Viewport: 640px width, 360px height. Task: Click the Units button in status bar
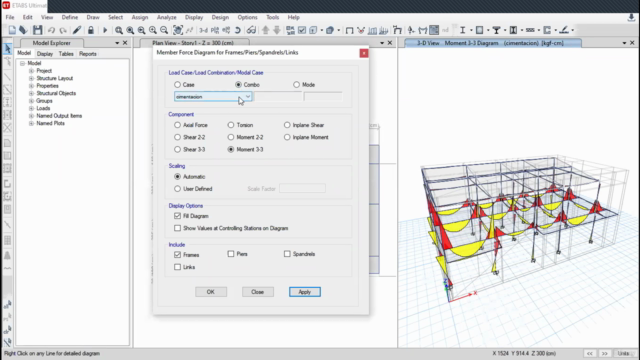click(x=624, y=353)
